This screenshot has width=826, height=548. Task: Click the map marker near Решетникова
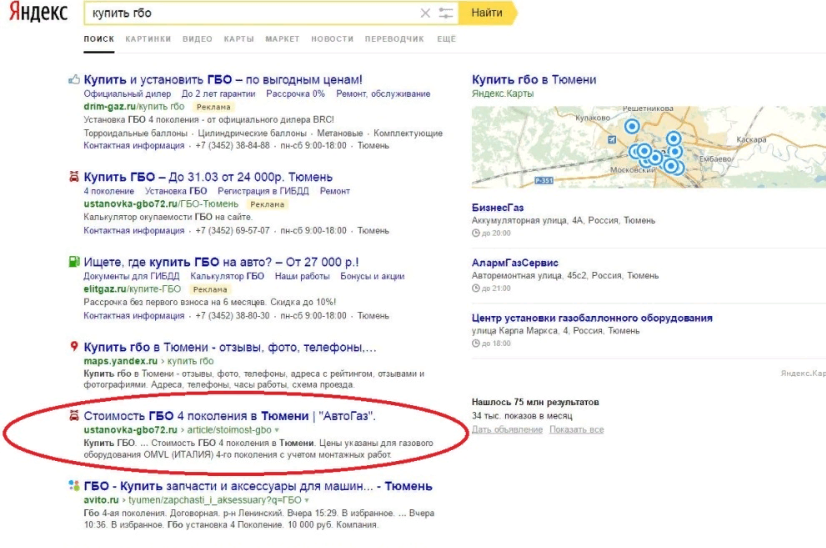click(x=632, y=126)
